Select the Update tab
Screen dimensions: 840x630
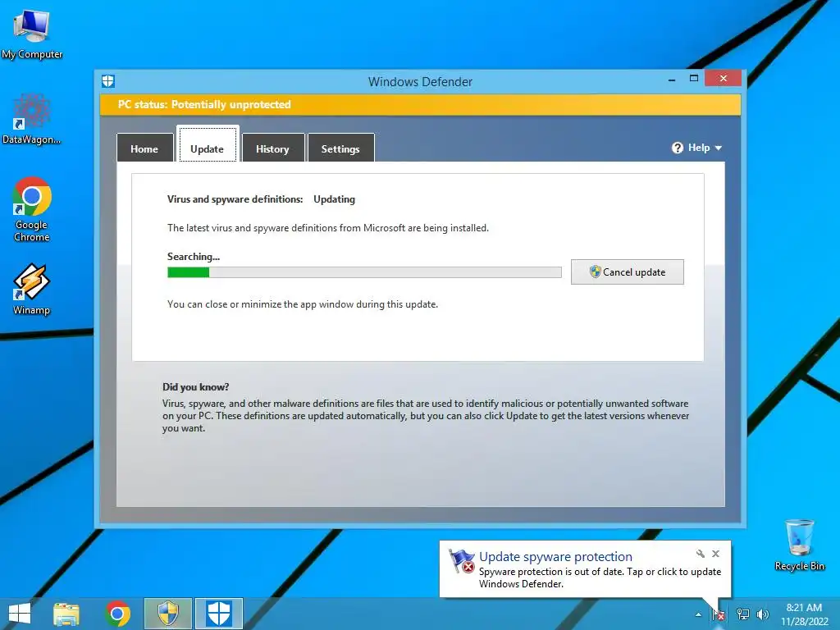pyautogui.click(x=208, y=145)
